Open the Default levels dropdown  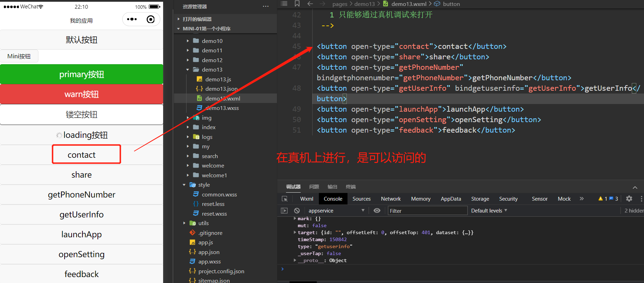(489, 210)
